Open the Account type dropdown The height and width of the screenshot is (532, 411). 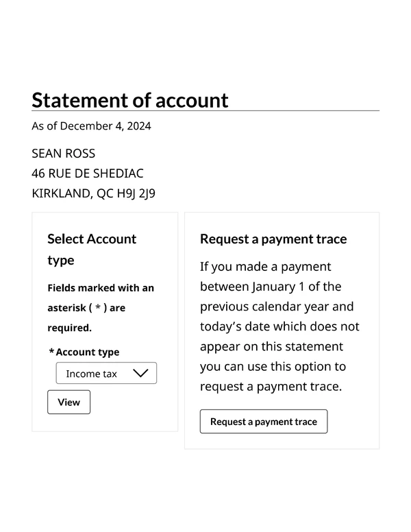pyautogui.click(x=106, y=373)
